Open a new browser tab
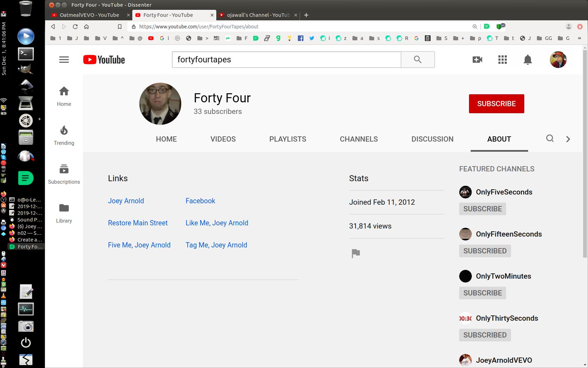Viewport: 588px width, 368px height. [306, 15]
